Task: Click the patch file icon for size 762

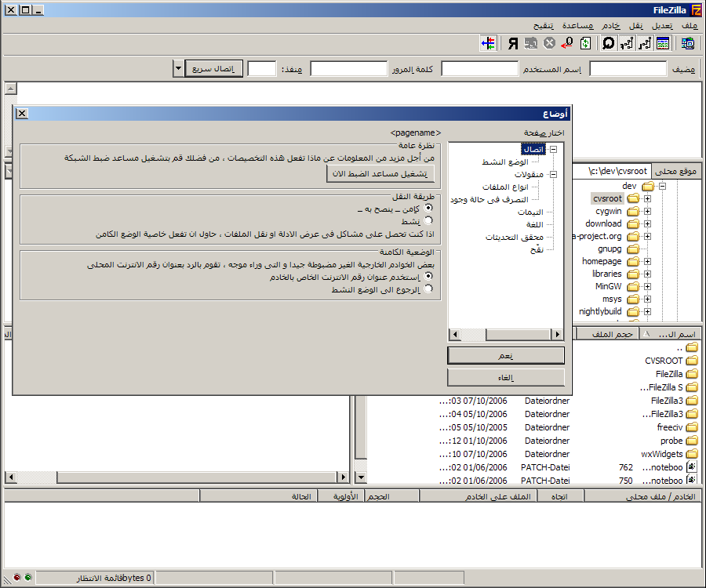Action: [x=692, y=467]
